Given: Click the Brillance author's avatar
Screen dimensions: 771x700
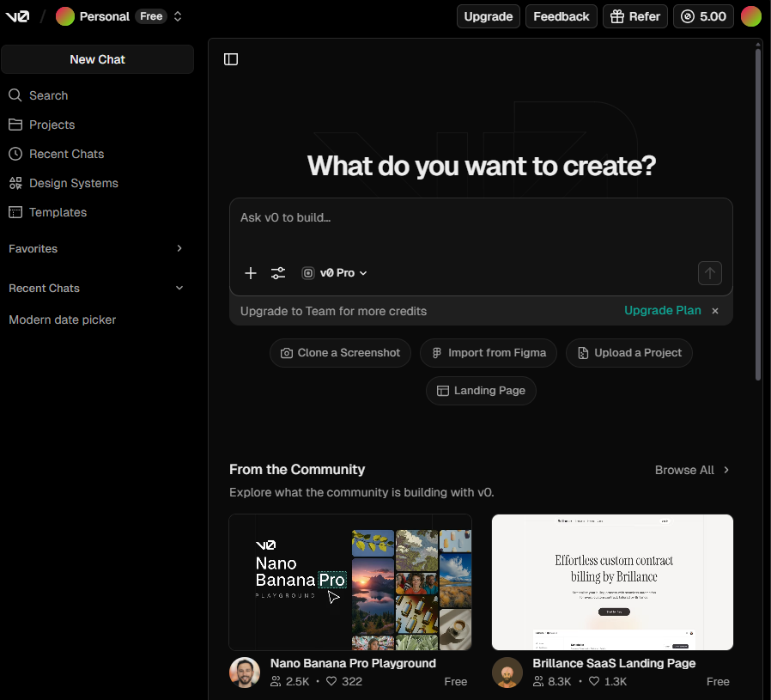Looking at the screenshot, I should 507,672.
